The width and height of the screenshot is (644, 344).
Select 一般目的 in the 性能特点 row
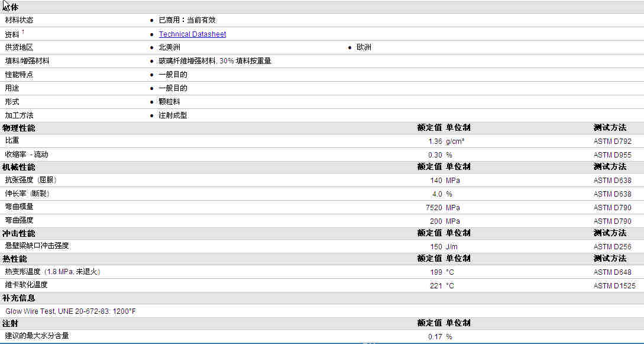pos(173,75)
